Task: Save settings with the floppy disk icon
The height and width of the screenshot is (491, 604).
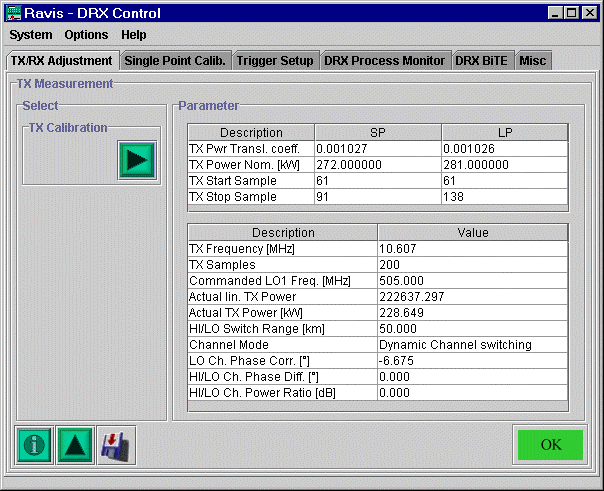Action: [x=116, y=445]
